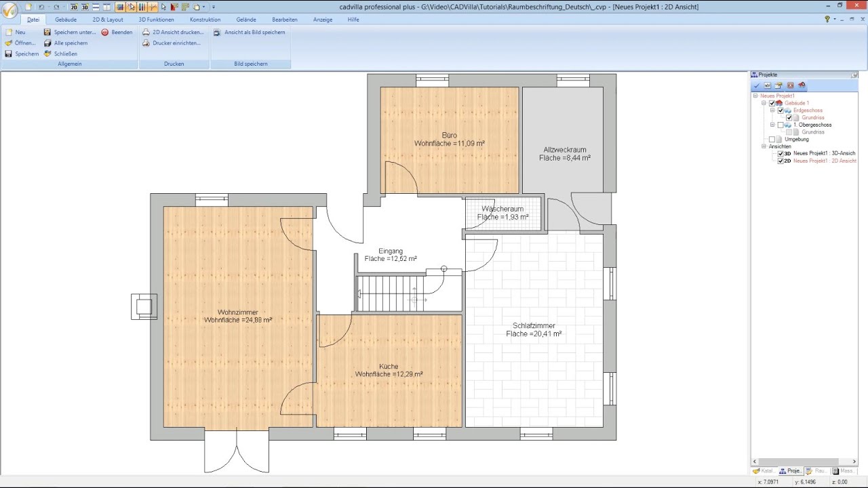Click the red flag visibility icon in toolbar
The height and width of the screenshot is (488, 868).
pyautogui.click(x=174, y=7)
